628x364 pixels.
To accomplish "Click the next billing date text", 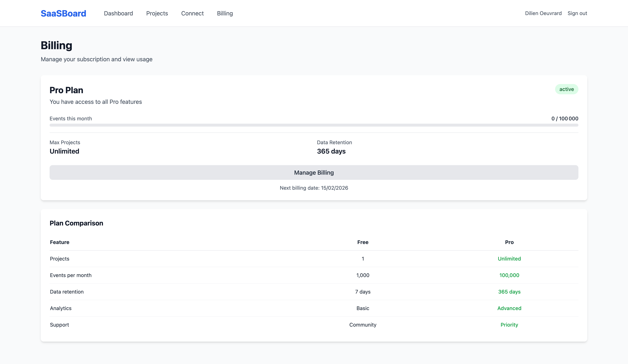I will (x=314, y=188).
